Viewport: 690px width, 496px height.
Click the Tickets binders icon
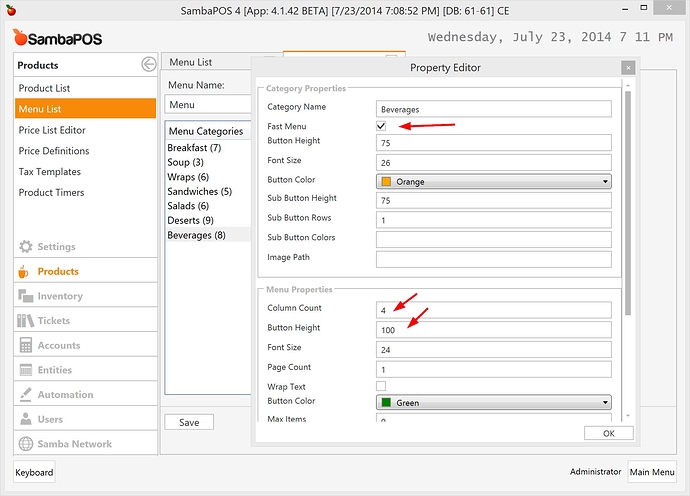[26, 320]
